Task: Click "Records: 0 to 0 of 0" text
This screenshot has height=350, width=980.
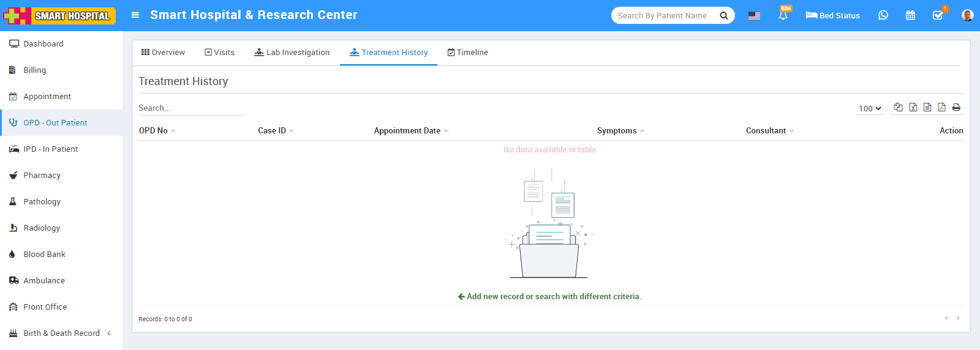Action: (x=165, y=319)
